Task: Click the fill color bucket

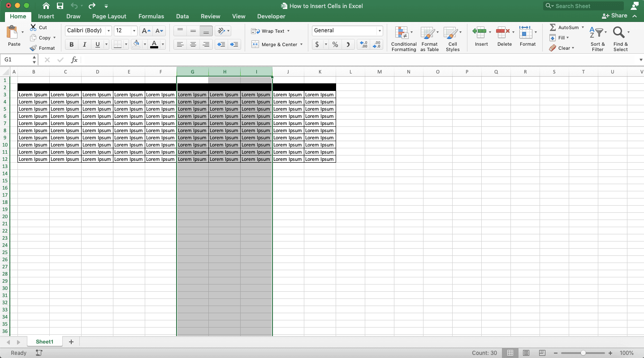Action: point(136,44)
